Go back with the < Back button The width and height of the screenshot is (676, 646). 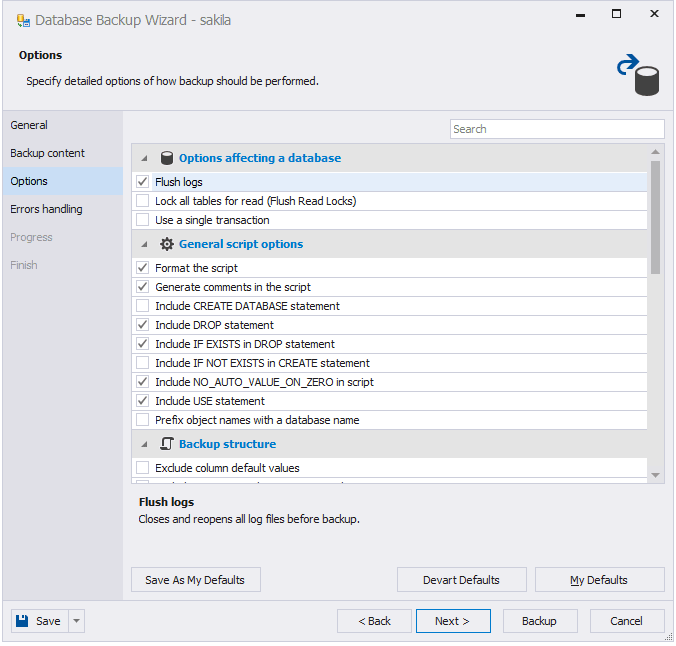click(374, 621)
